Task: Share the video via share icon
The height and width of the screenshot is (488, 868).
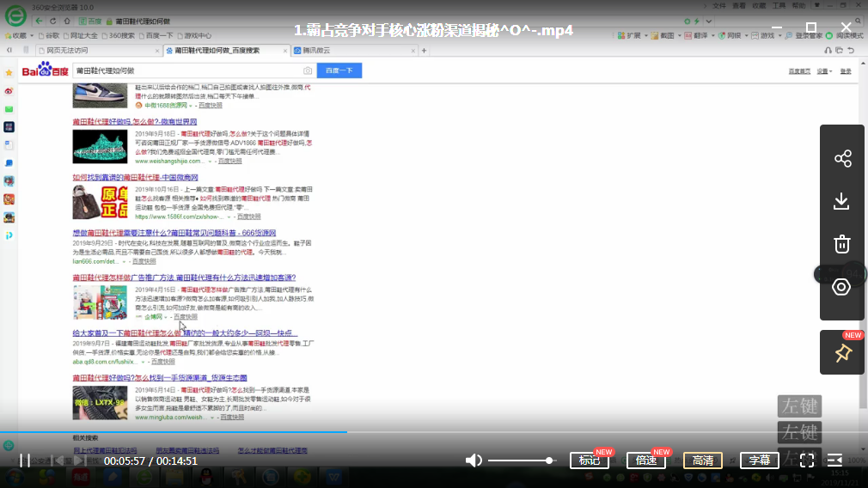Action: [x=842, y=159]
